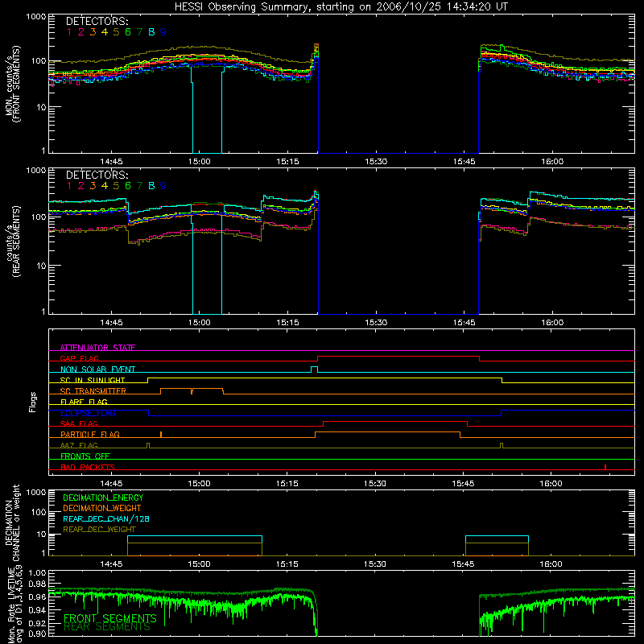
Task: Select the ATTENUATOR STATE flag label
Action: click(x=97, y=348)
